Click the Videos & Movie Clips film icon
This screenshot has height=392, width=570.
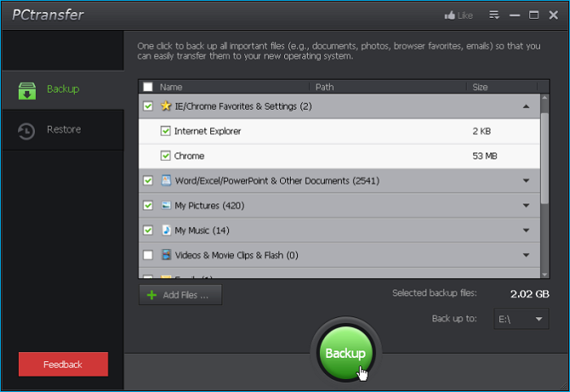coord(166,255)
